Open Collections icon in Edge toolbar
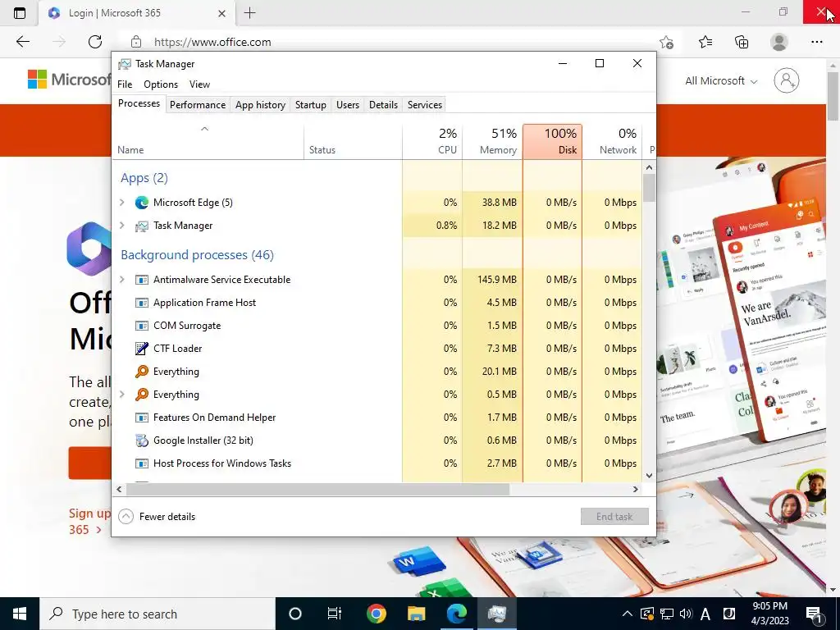Screen dimensions: 840x630 742,42
